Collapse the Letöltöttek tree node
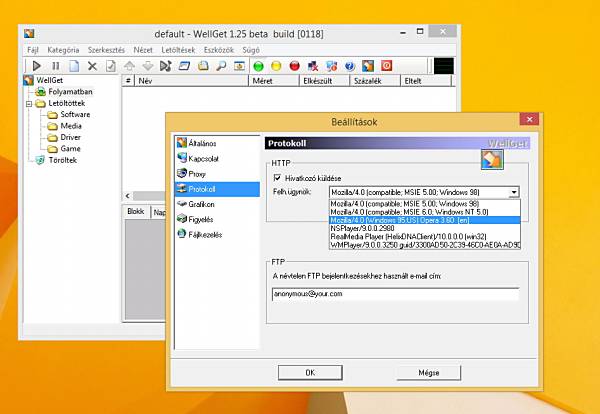The image size is (600, 414). pos(29,103)
